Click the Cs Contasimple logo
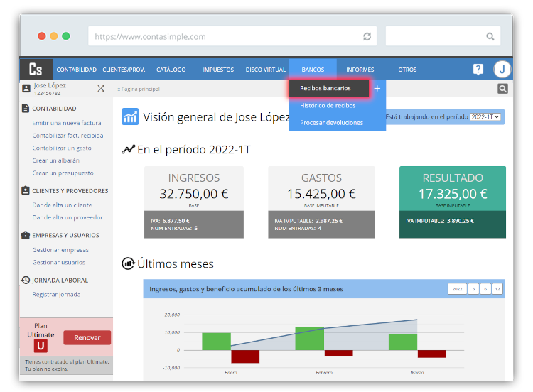This screenshot has width=533, height=392. [x=36, y=69]
